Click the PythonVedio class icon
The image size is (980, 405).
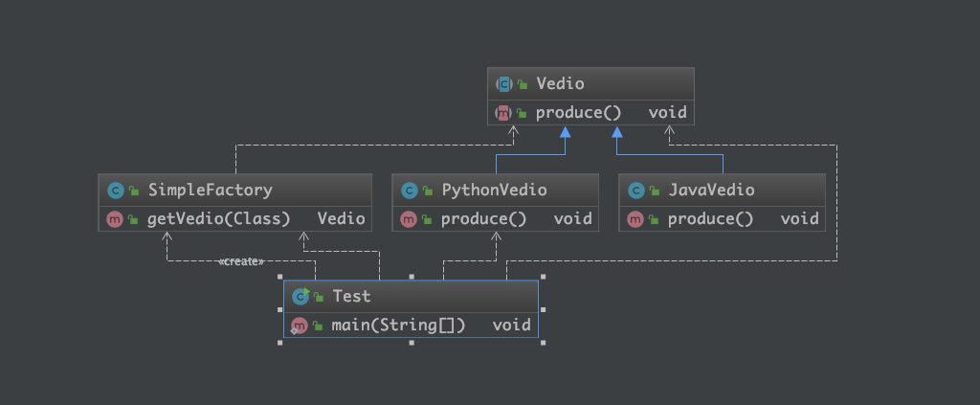click(x=409, y=191)
